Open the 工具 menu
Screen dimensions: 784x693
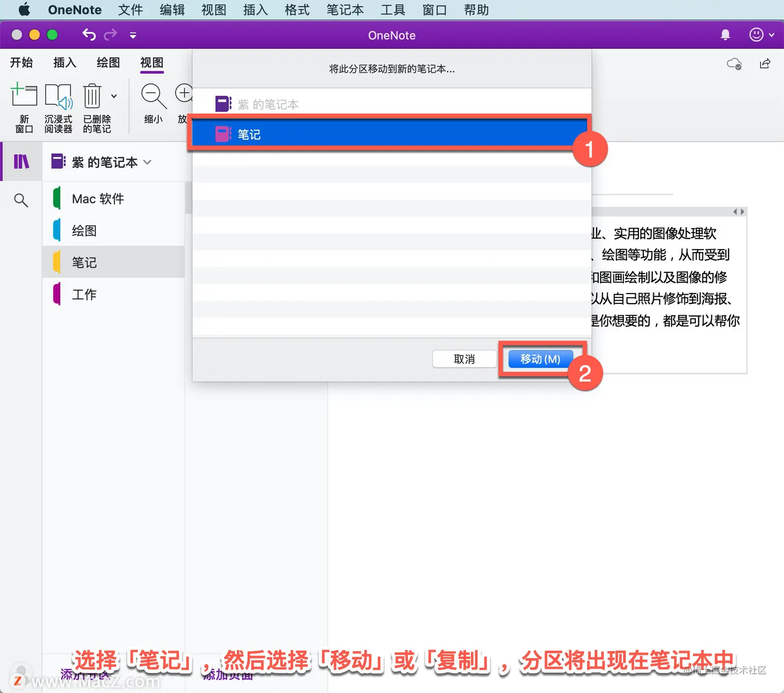click(x=393, y=9)
